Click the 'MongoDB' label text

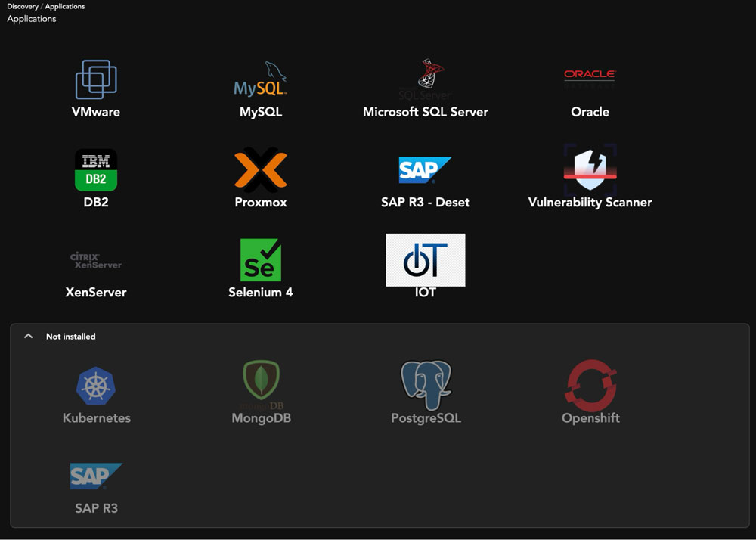click(x=262, y=417)
